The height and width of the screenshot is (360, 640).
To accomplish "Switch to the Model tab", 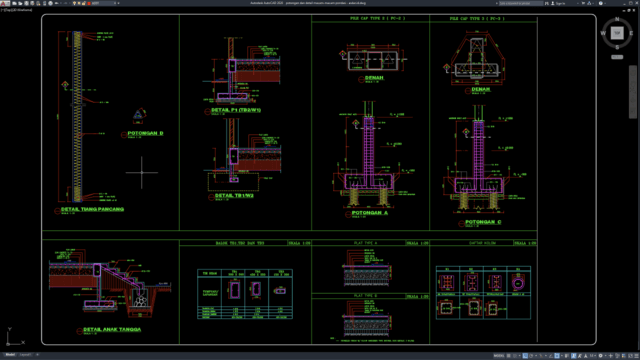I will 10,355.
